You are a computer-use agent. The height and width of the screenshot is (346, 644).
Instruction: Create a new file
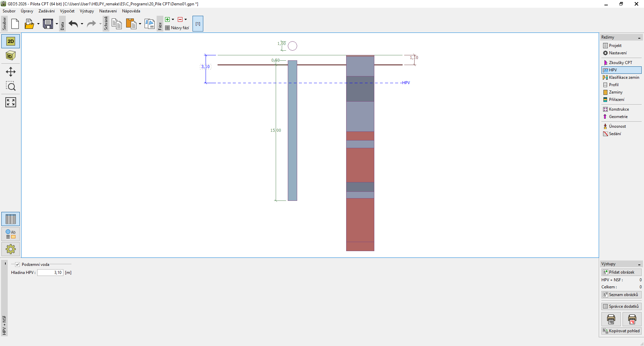pos(15,24)
